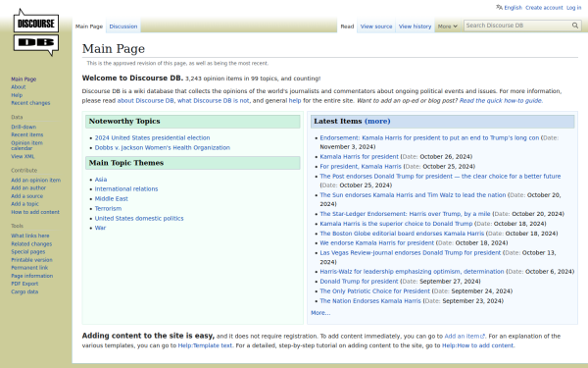Open Help:Template text link

click(x=205, y=345)
